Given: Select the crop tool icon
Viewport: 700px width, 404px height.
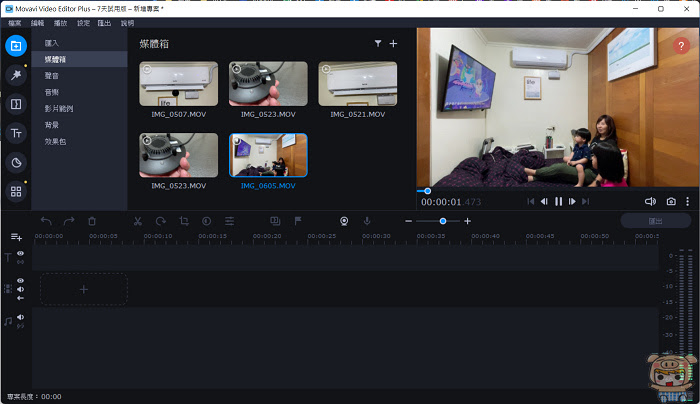Looking at the screenshot, I should point(183,221).
